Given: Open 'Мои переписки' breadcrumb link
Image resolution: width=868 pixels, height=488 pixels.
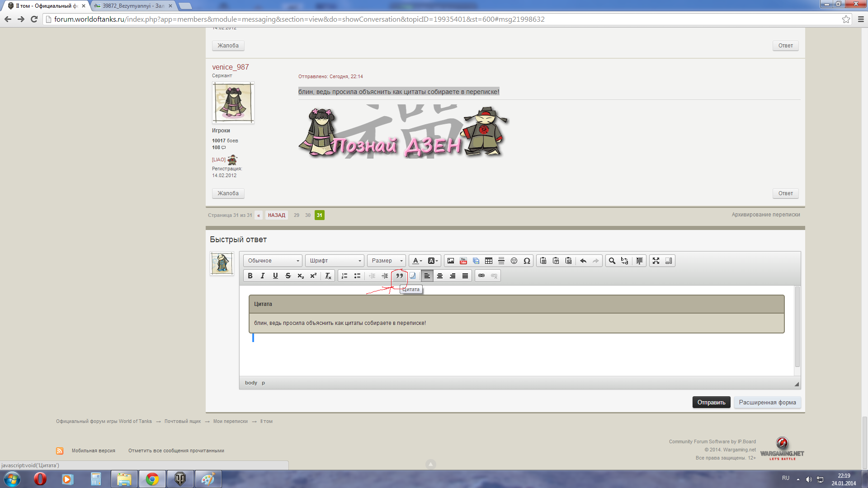Looking at the screenshot, I should (x=231, y=421).
